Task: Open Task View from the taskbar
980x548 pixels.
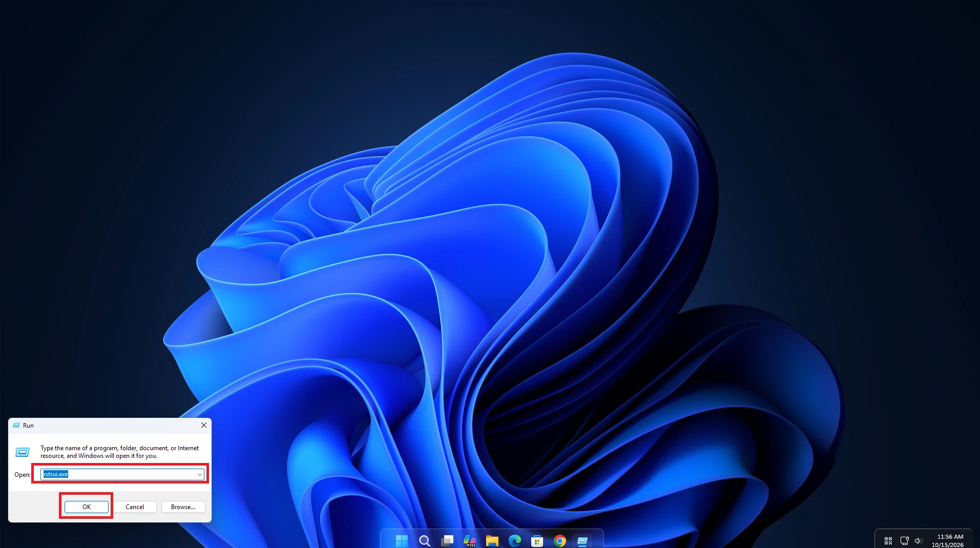Action: point(447,540)
